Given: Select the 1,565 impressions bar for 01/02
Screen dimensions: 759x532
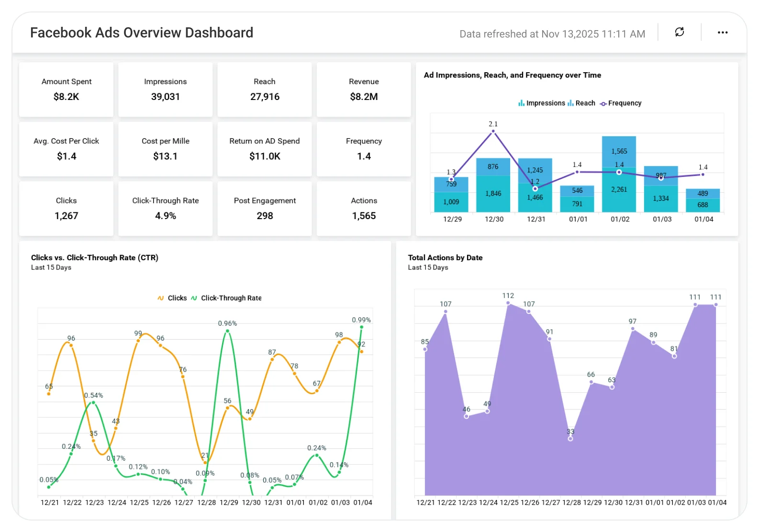Looking at the screenshot, I should click(x=619, y=152).
